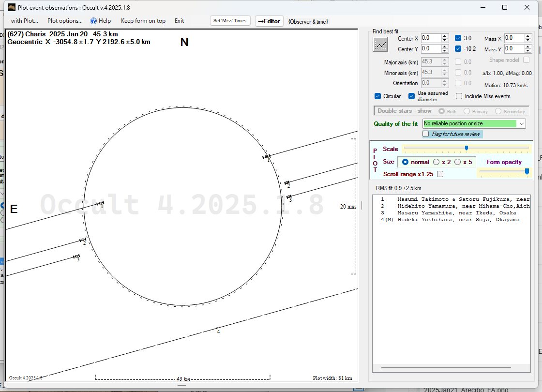Viewport: 542px width, 392px height.
Task: Click observer 1 marker on the chord plot
Action: tap(101, 203)
